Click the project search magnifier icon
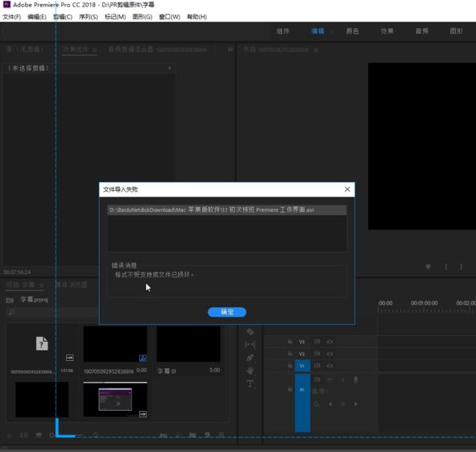The height and width of the screenshot is (452, 476). pos(11,313)
